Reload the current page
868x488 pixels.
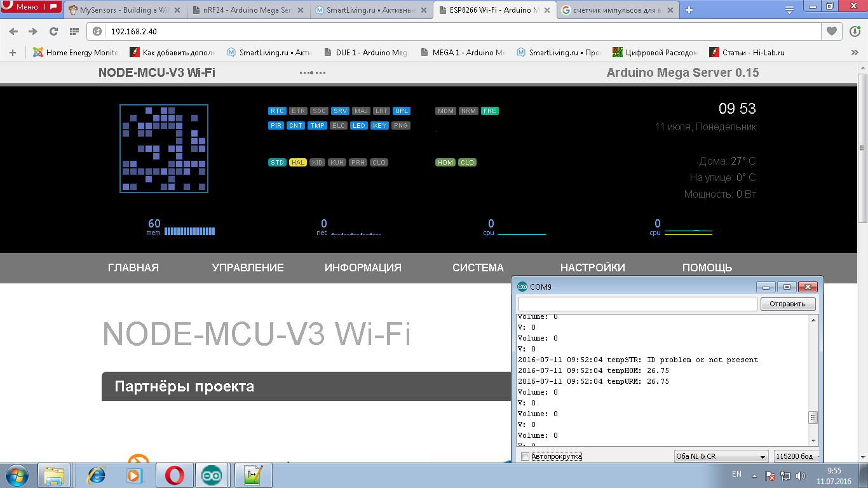(53, 31)
